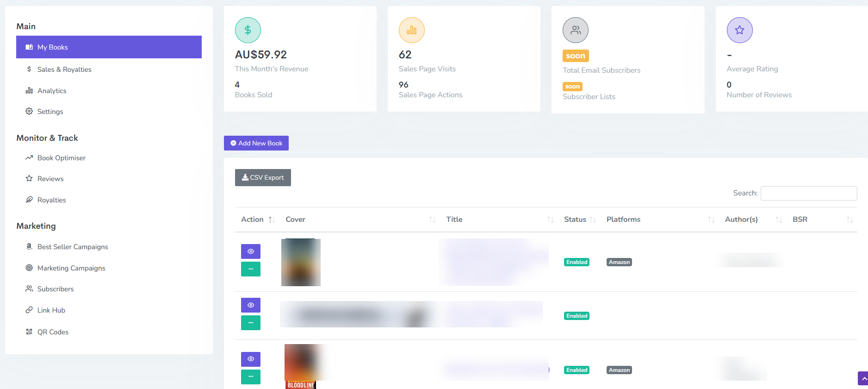Click Bloodline book cover thumbnail

click(x=302, y=366)
